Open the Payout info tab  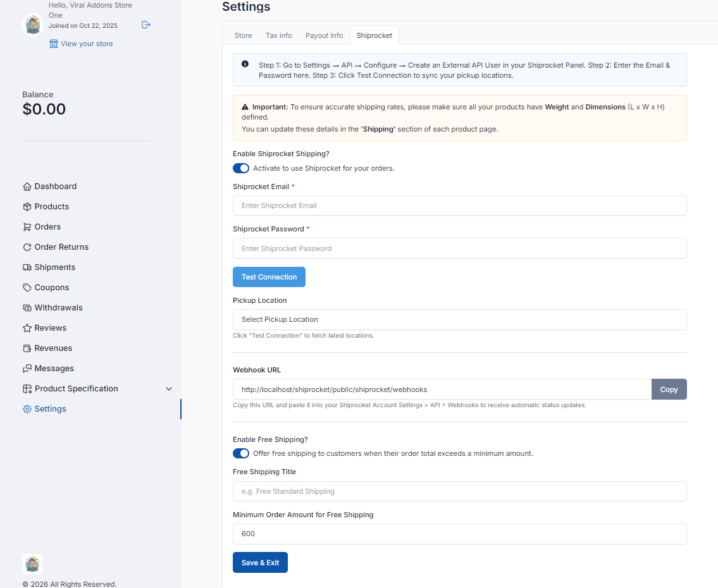[x=324, y=35]
